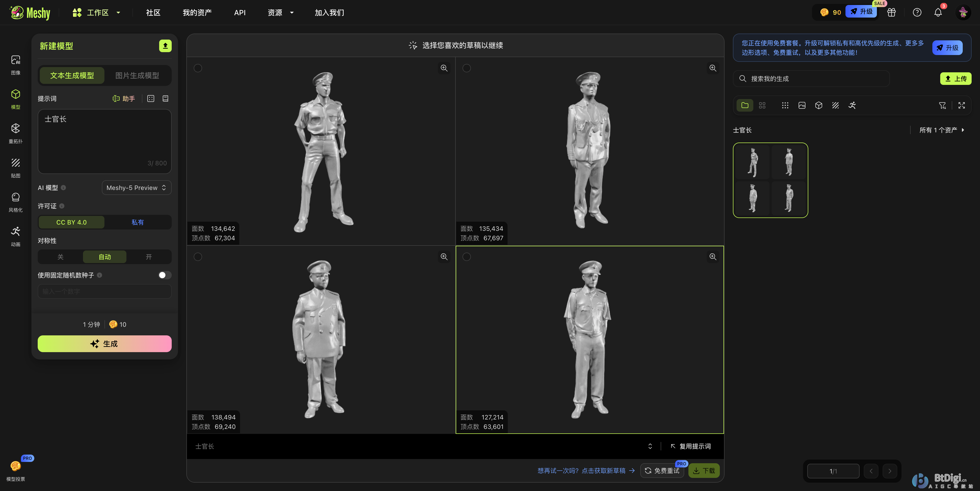This screenshot has height=491, width=980.
Task: Click the 搜索我的生成 search field
Action: 811,78
